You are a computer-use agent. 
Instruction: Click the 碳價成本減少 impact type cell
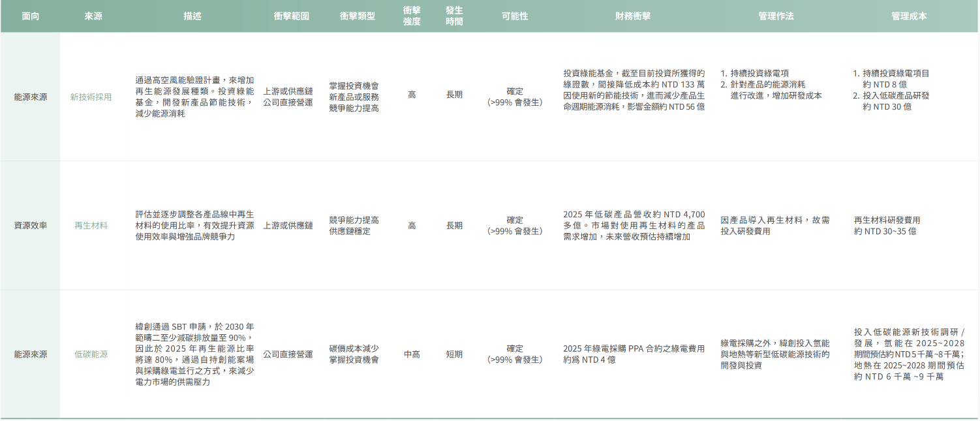(354, 349)
